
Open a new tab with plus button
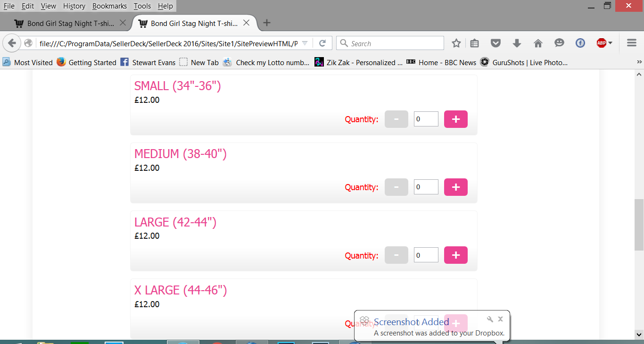(267, 23)
